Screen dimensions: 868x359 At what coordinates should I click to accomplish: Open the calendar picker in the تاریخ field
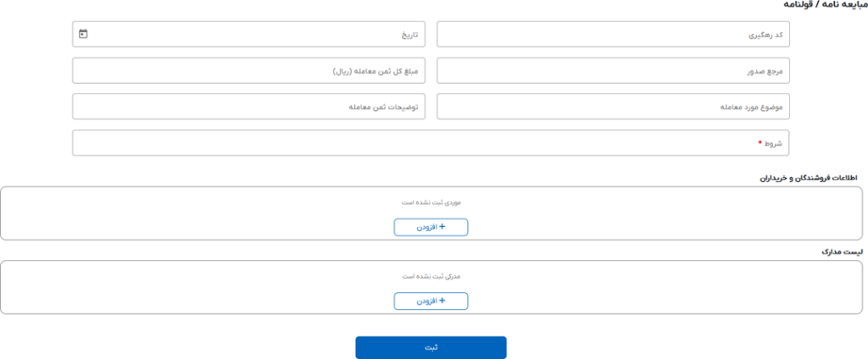83,35
